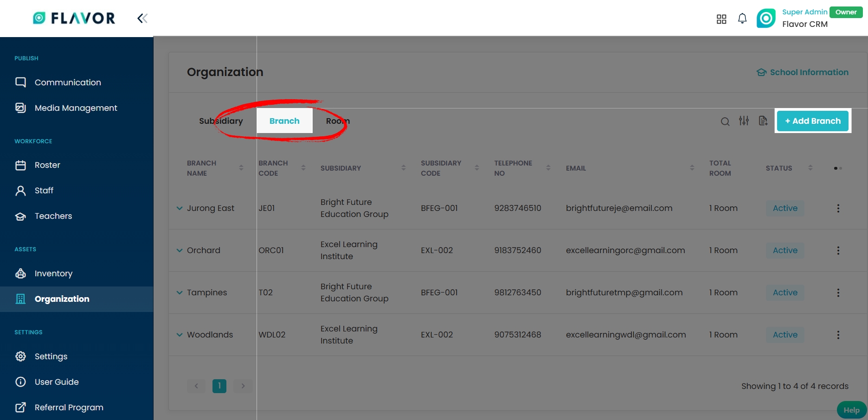This screenshot has height=420, width=868.
Task: Sort by Email column arrows
Action: pyautogui.click(x=692, y=168)
